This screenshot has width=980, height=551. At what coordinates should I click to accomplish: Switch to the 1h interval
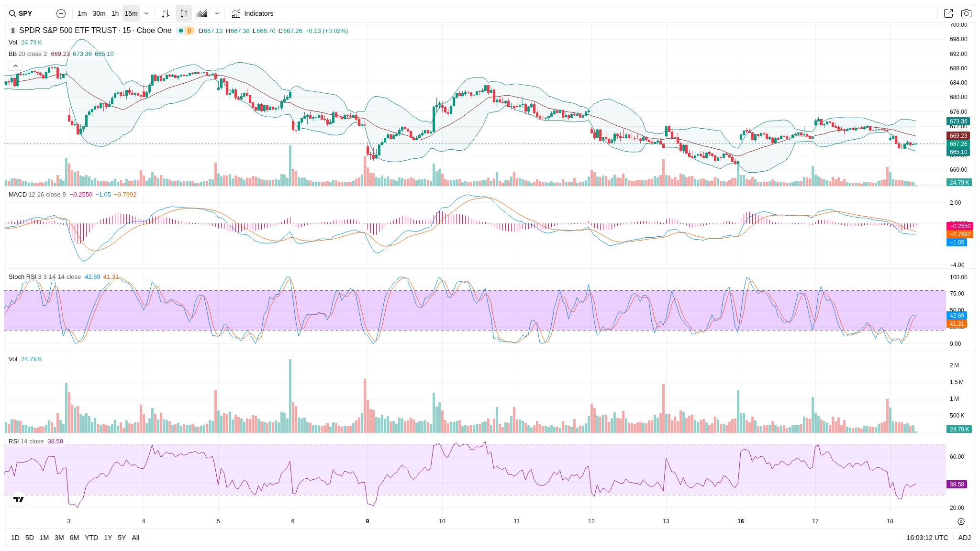[115, 13]
